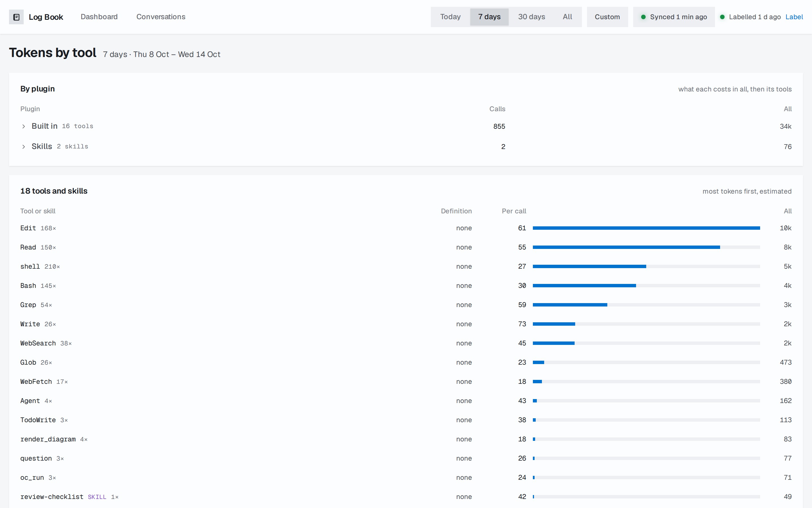Open the Custom date range
Screen dimensions: 812x508
(607, 17)
